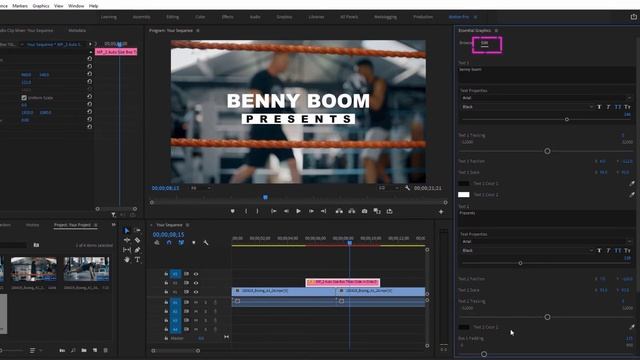Toggle faux italic for Text 1

click(608, 107)
